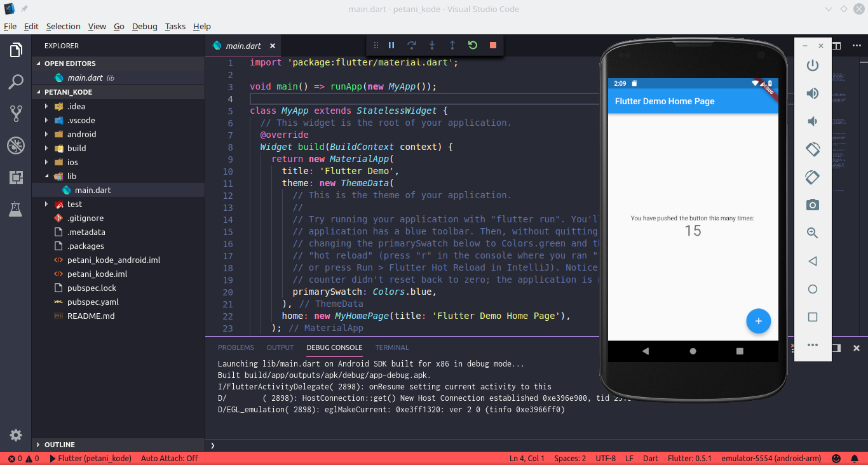Pause the running debug session

tap(391, 45)
